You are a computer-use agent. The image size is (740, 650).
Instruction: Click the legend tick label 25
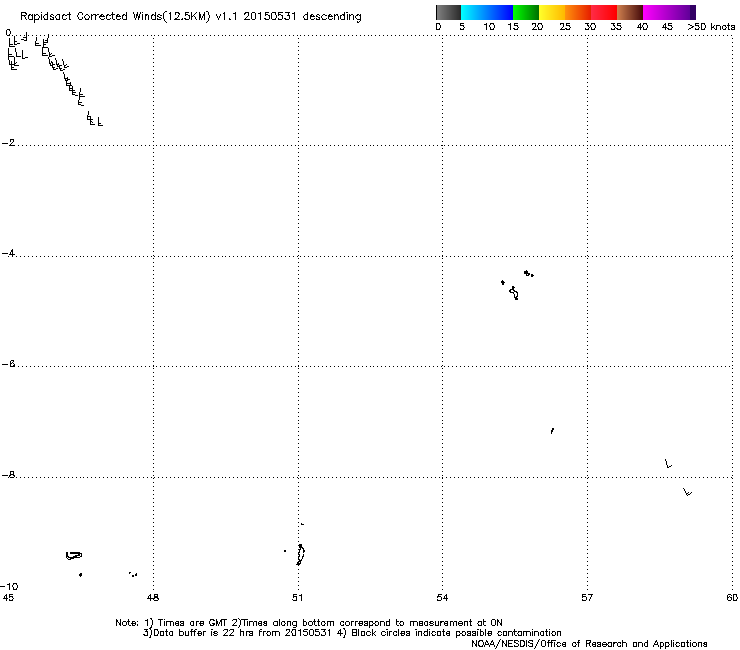point(565,27)
